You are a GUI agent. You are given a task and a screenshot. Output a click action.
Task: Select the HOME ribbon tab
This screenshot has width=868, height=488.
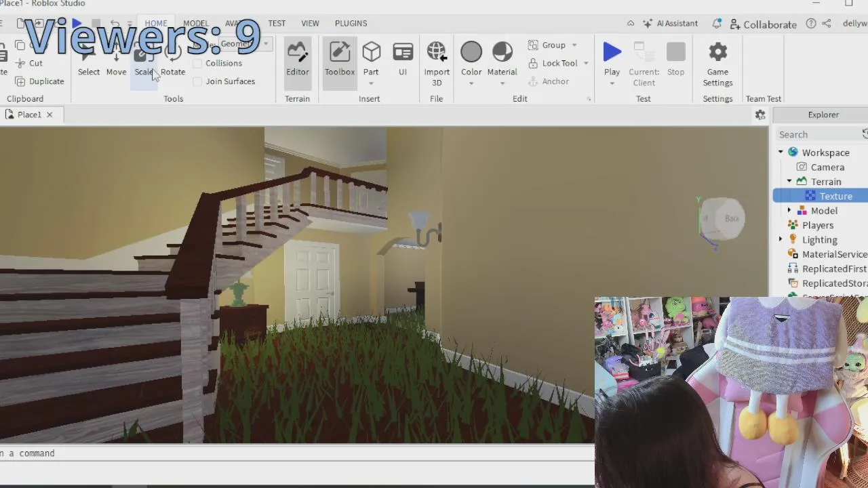155,23
